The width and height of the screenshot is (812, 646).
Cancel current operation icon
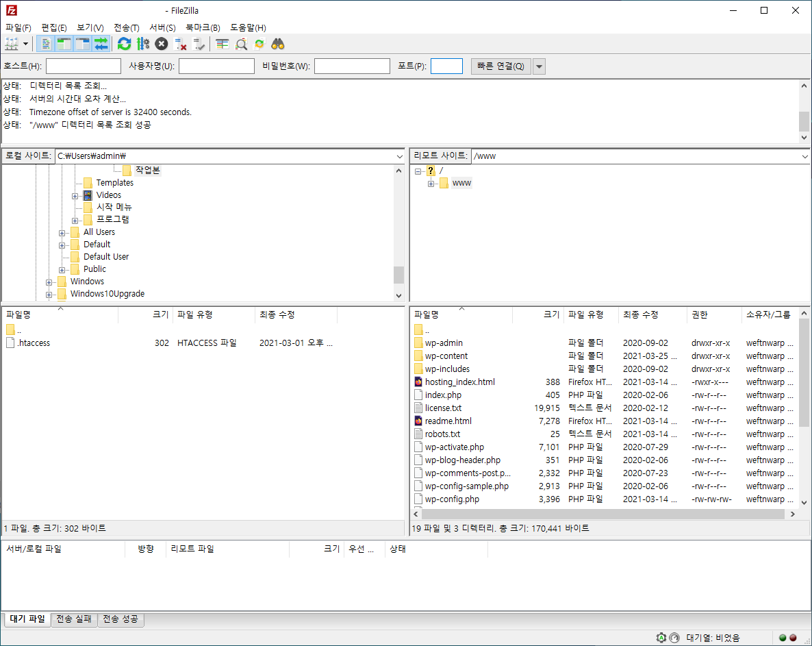[x=162, y=44]
